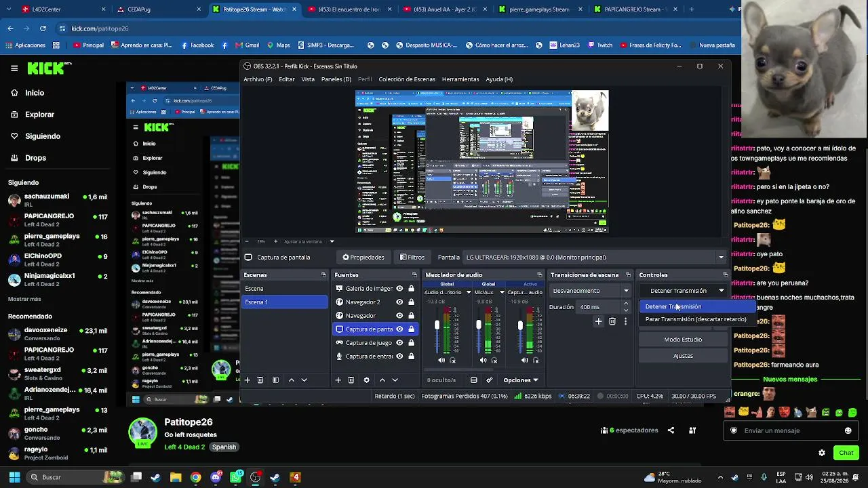Adjust Mic/Aux volume fader
Image resolution: width=868 pixels, height=488 pixels.
point(479,325)
